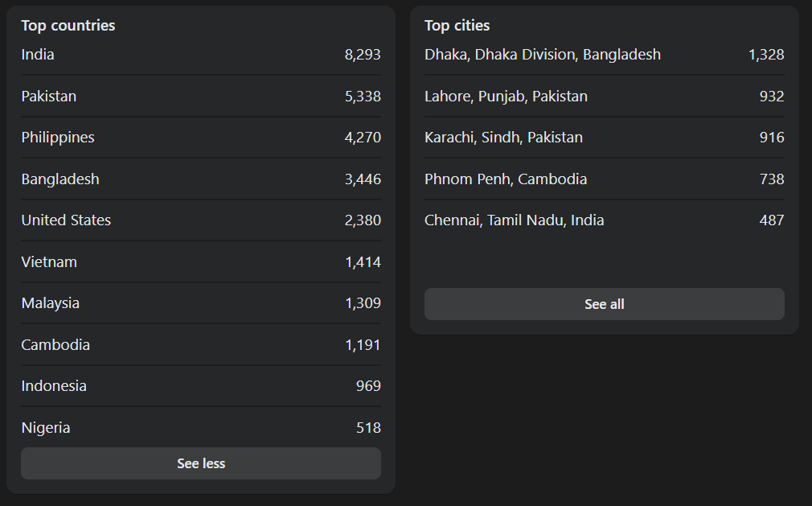Screen dimensions: 812x506
Task: Click Lahore, Punjab, Pakistan city row
Action: click(x=605, y=97)
